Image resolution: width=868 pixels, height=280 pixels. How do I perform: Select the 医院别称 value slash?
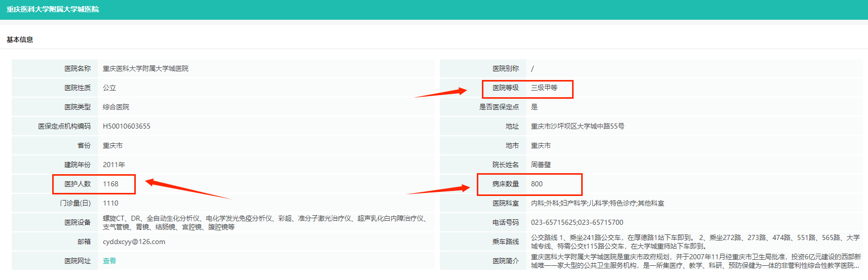[x=532, y=68]
